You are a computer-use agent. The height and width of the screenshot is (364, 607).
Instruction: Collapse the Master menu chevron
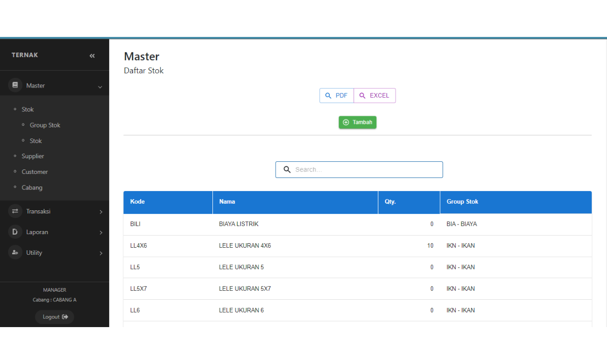click(x=100, y=87)
